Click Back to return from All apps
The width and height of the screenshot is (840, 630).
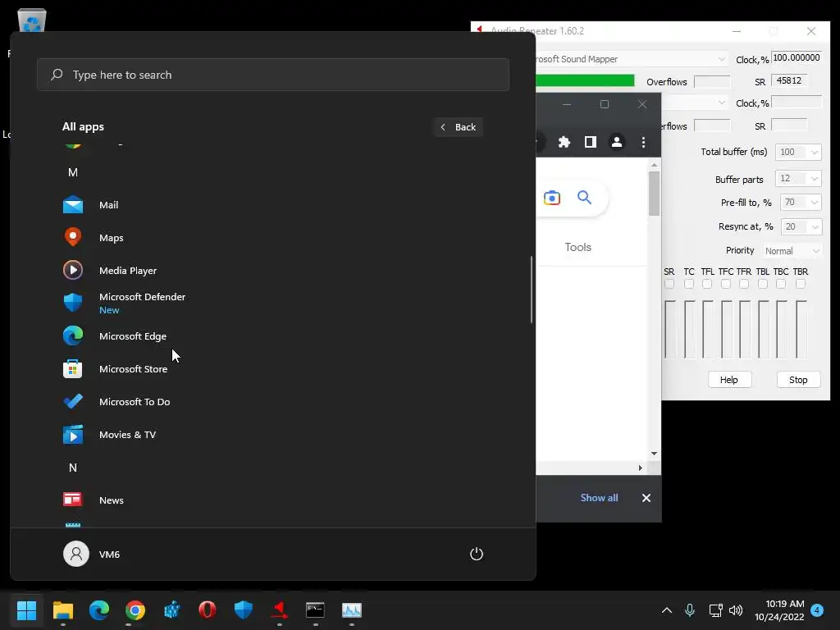tap(459, 127)
